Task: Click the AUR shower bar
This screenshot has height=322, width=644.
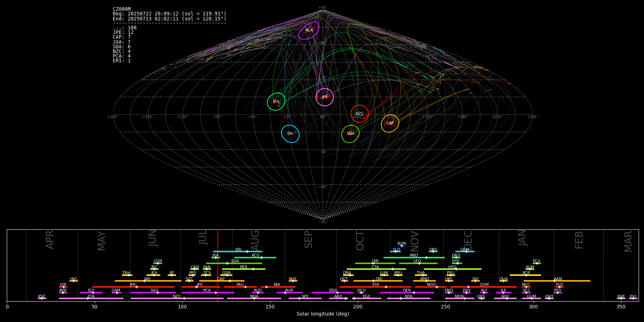Action: [289, 293]
